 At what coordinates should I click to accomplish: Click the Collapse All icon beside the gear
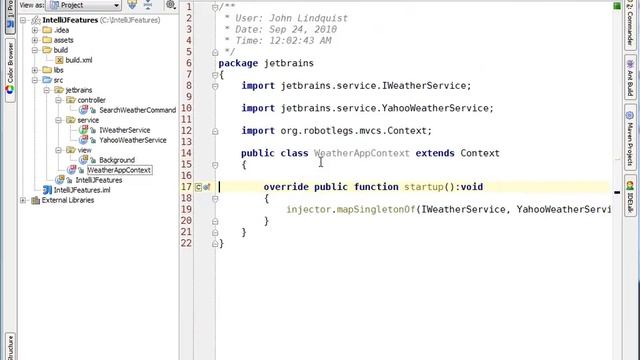coord(148,5)
